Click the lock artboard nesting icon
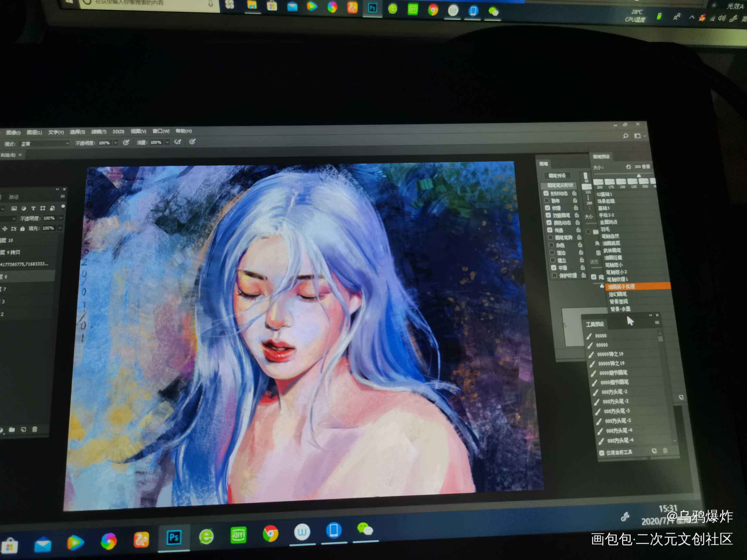Screen dimensions: 747x560 (14, 228)
